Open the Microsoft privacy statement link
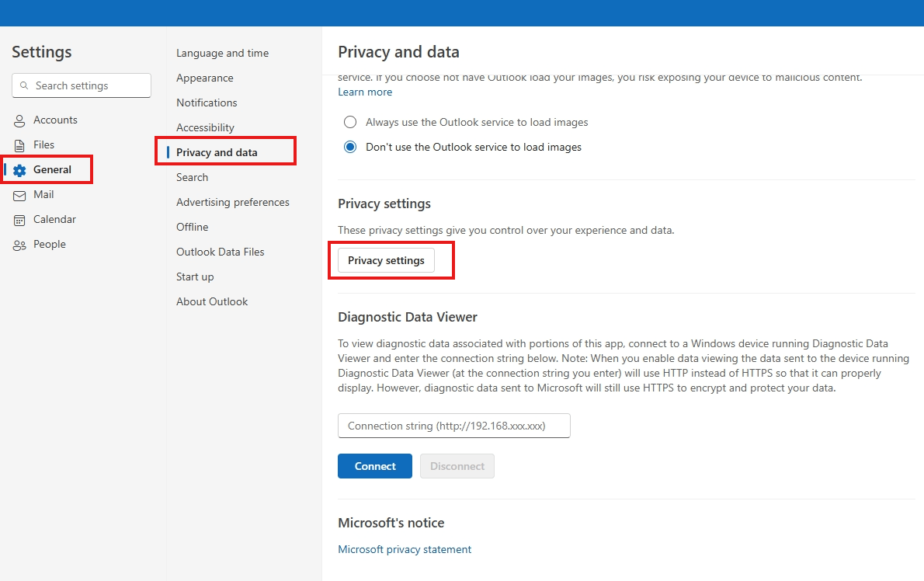Viewport: 924px width, 581px height. [405, 549]
